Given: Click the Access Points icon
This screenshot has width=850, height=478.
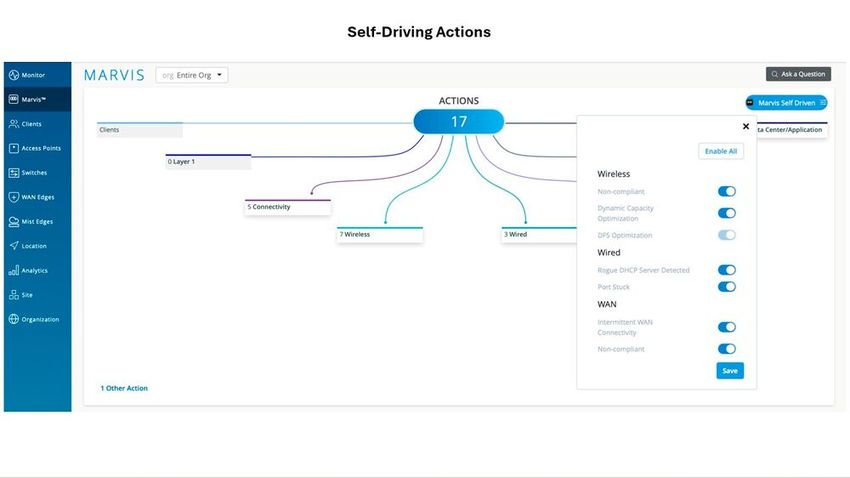Looking at the screenshot, I should point(14,148).
